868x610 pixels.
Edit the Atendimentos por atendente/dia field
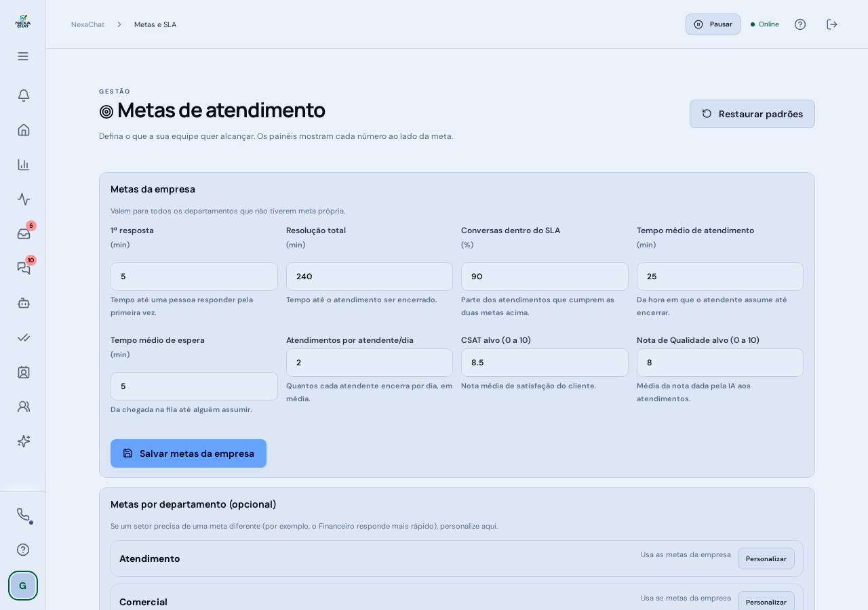(x=370, y=363)
